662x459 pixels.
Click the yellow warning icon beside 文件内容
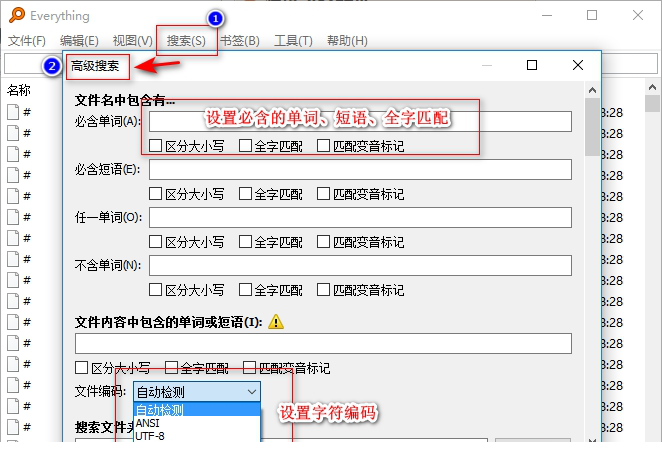tap(276, 322)
